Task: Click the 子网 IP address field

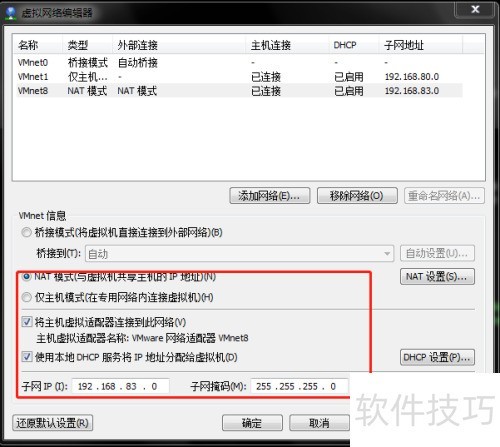Action: 120,386
